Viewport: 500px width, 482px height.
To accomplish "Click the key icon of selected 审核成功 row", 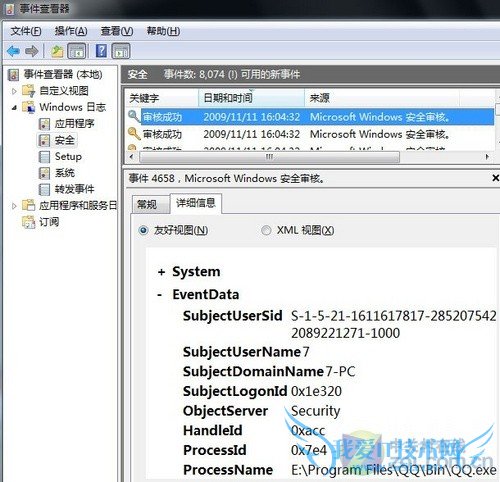I will 134,117.
